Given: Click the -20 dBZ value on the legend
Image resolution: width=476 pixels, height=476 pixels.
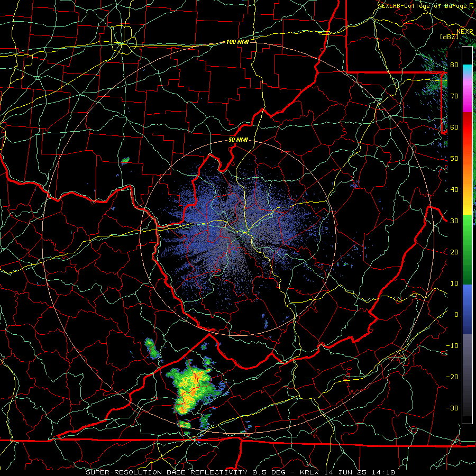Looking at the screenshot, I should [x=452, y=377].
